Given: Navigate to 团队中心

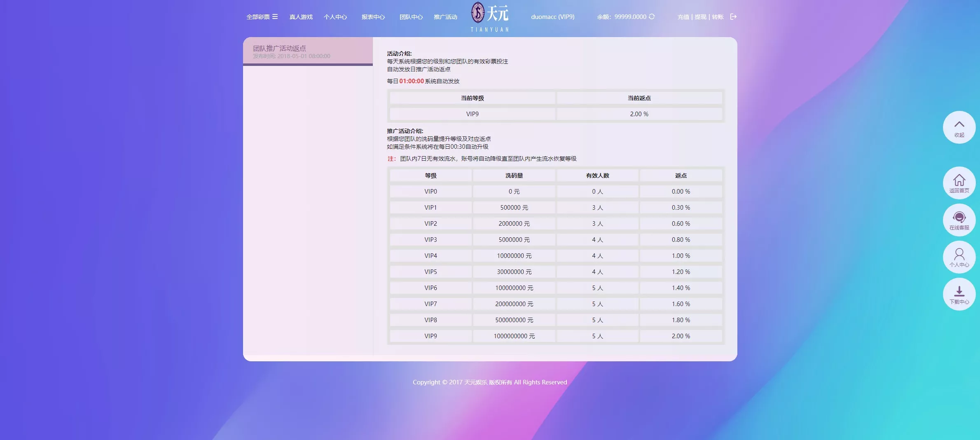Looking at the screenshot, I should (411, 17).
